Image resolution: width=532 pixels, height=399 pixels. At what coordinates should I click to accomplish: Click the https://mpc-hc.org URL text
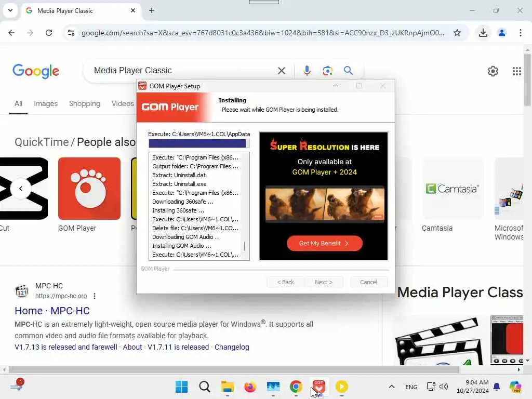61,296
